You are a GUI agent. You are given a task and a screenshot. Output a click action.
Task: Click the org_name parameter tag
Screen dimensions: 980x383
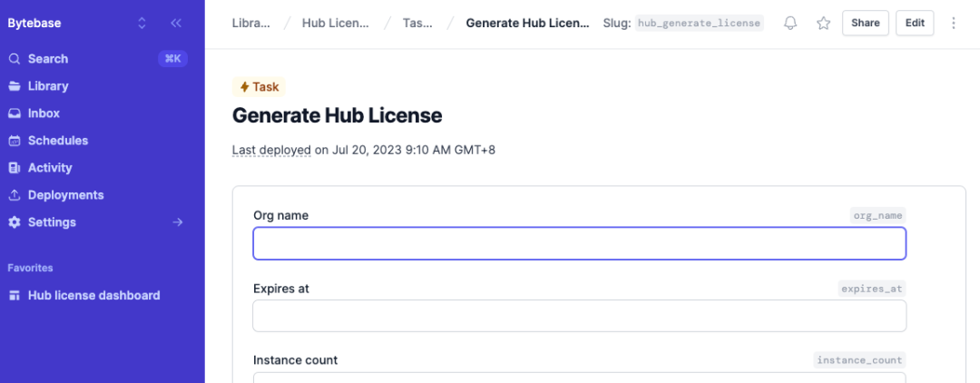point(878,216)
